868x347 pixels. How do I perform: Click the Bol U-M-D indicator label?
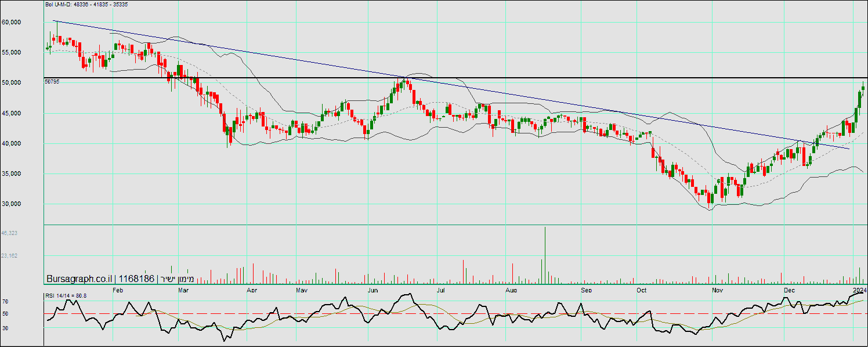[86, 5]
